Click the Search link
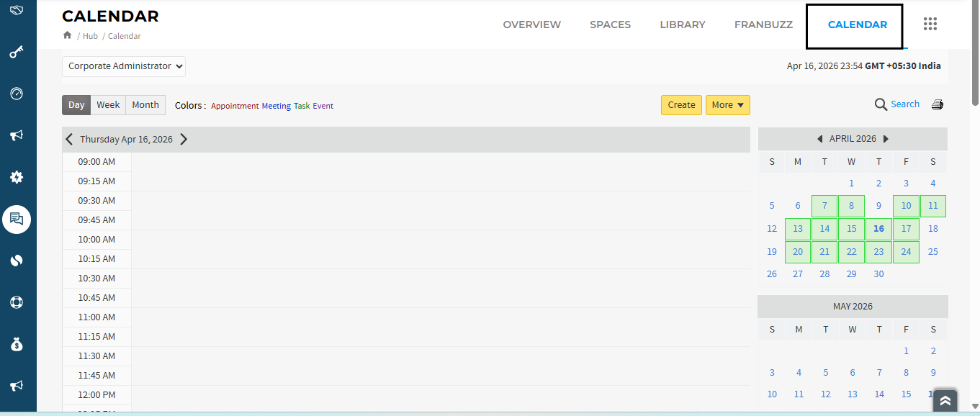Viewport: 980px width, 416px height. 904,104
